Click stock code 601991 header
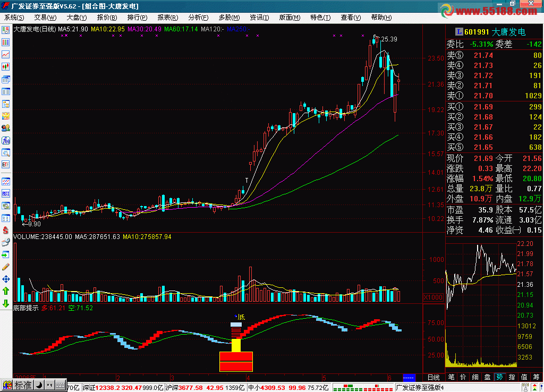The width and height of the screenshot is (544, 392). click(x=477, y=32)
